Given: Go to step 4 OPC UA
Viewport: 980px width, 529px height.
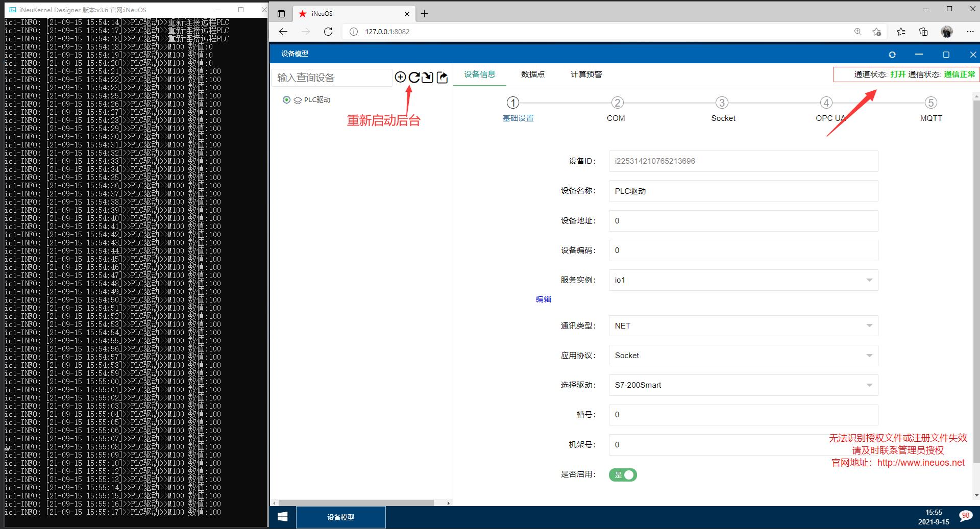Looking at the screenshot, I should point(826,103).
